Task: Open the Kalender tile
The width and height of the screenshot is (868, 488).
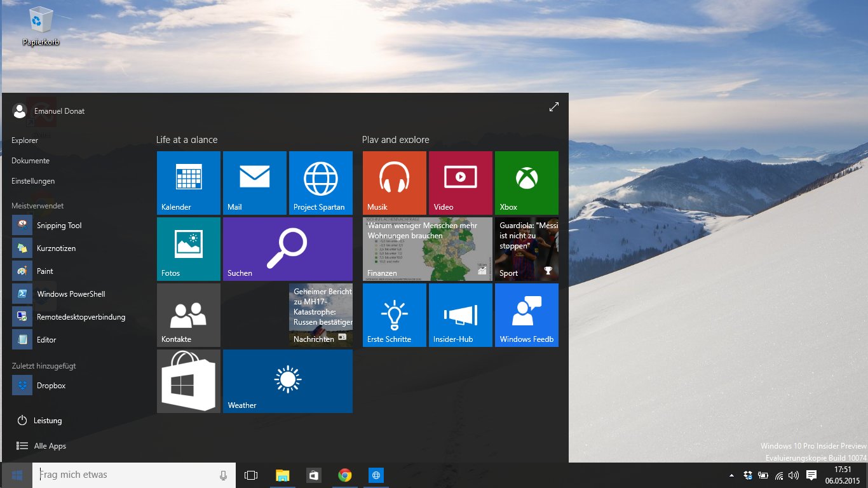Action: click(x=189, y=183)
